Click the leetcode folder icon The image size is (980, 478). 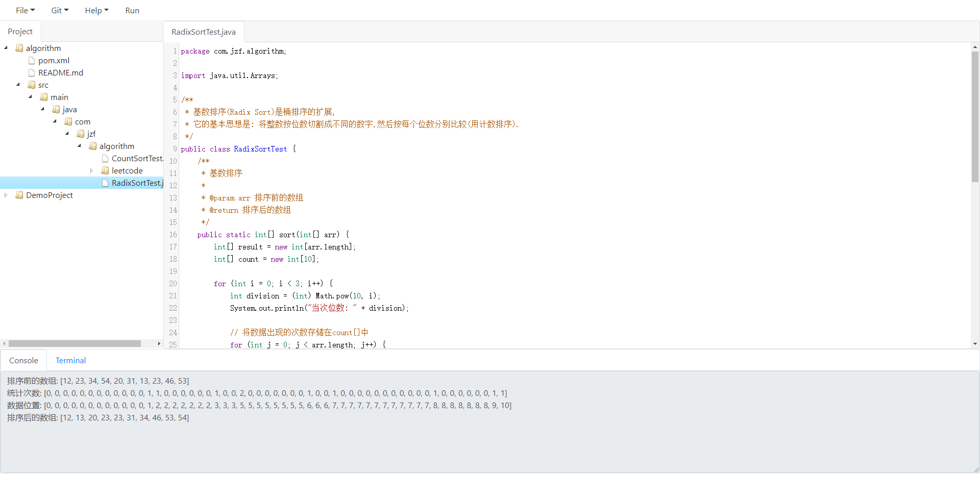pyautogui.click(x=105, y=170)
